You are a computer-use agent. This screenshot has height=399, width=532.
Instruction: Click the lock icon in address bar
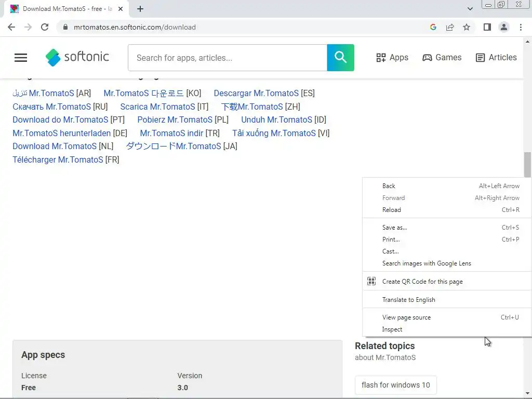(x=65, y=27)
